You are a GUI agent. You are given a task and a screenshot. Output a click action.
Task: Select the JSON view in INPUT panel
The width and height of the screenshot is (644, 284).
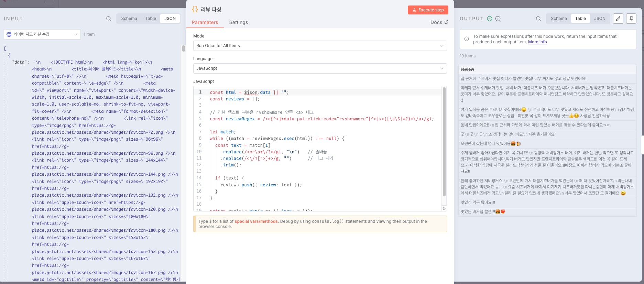(x=170, y=19)
